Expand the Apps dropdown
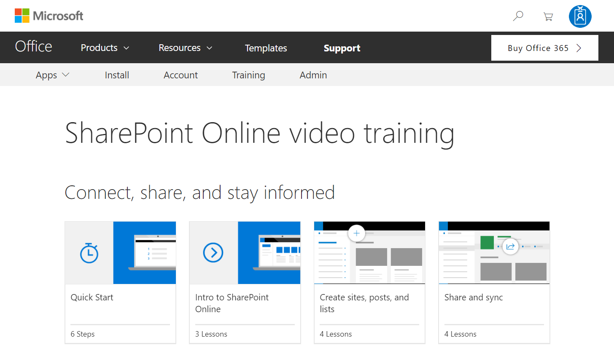 (x=52, y=75)
